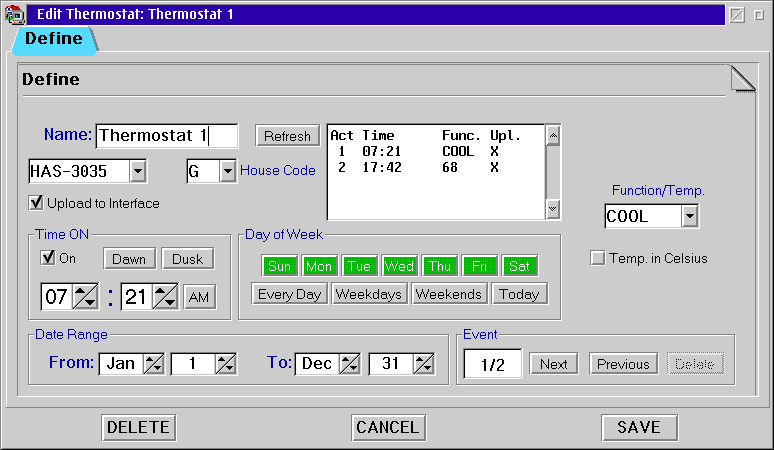The image size is (774, 450).
Task: Toggle the Time ON 'On' checkbox
Action: pyautogui.click(x=48, y=258)
